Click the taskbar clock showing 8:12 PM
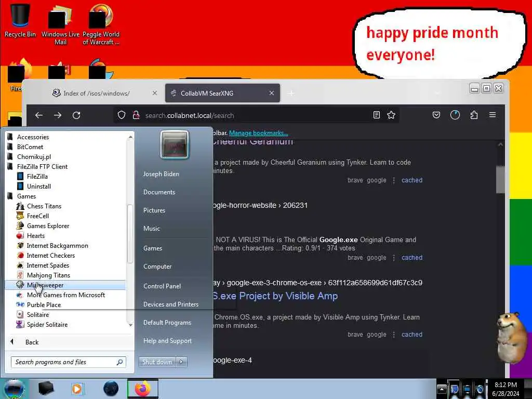532x399 pixels. point(506,389)
